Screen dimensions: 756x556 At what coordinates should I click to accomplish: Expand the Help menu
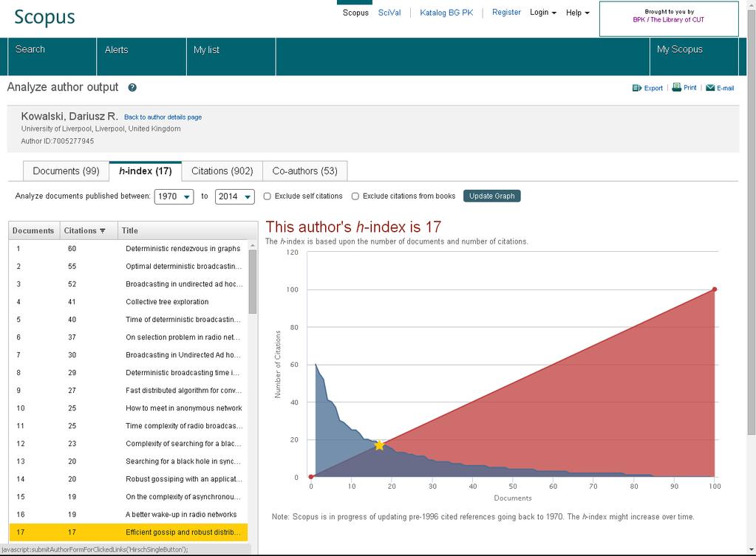click(578, 13)
